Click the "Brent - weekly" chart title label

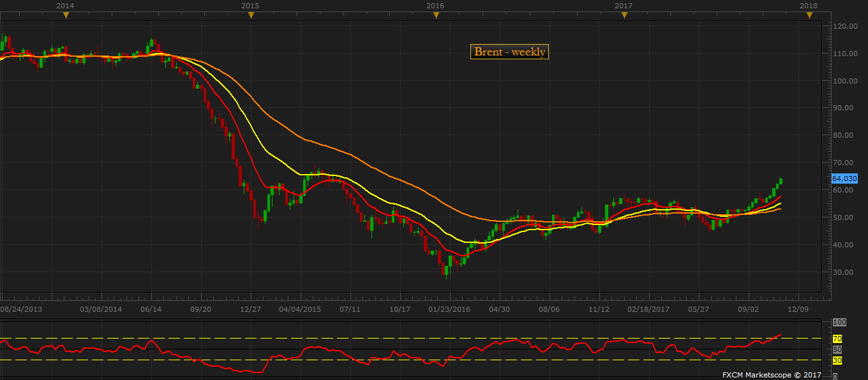click(509, 52)
